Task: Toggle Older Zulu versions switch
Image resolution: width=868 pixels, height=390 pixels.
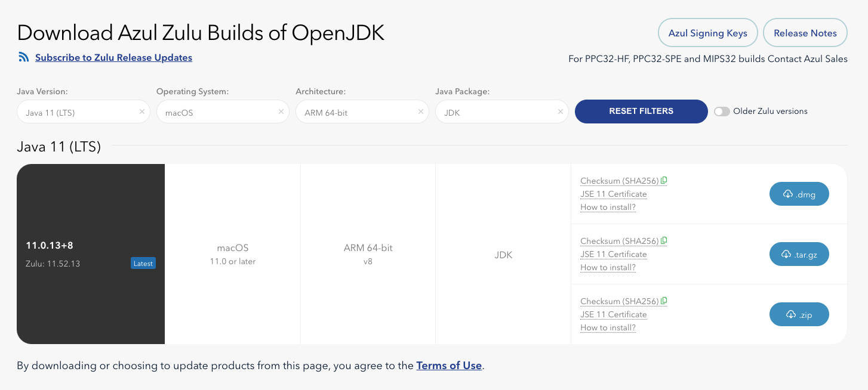Action: pos(722,112)
